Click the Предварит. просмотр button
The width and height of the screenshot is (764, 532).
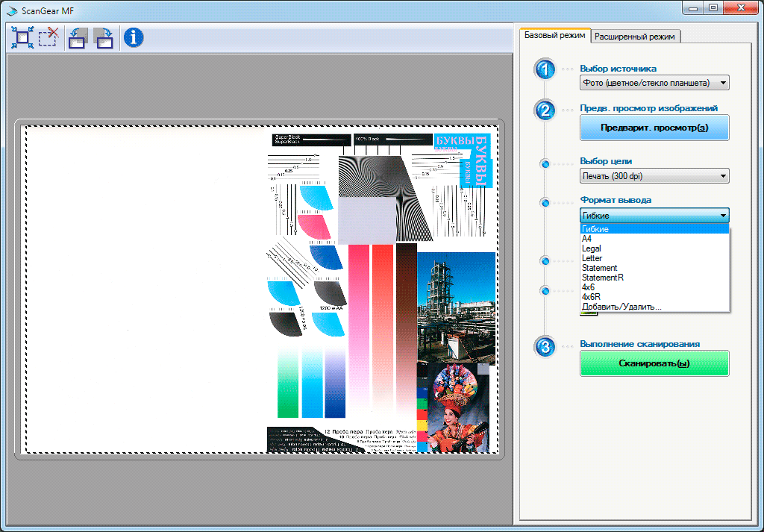[654, 128]
